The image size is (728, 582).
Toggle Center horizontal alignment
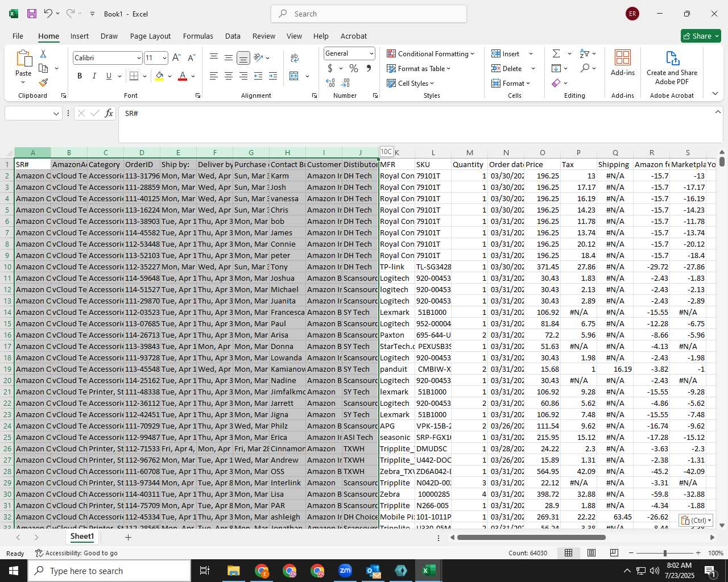coord(229,76)
